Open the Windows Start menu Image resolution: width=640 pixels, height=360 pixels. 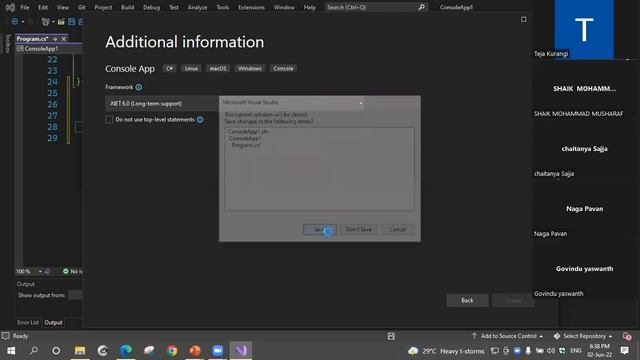click(11, 351)
